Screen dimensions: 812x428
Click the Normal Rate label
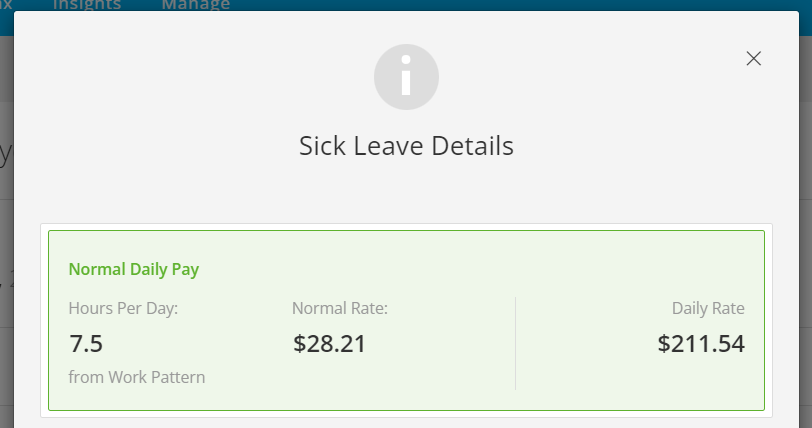[x=340, y=308]
